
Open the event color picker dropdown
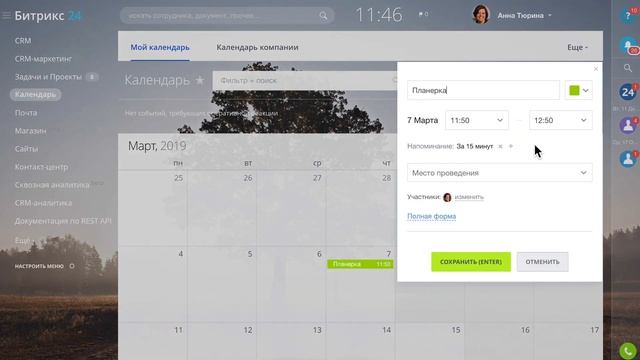579,90
